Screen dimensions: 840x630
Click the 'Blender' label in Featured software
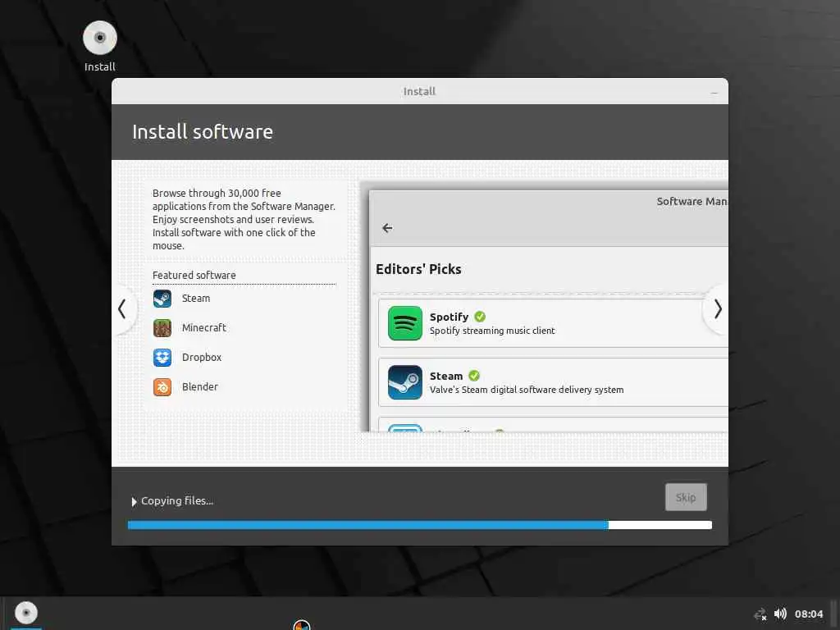200,387
